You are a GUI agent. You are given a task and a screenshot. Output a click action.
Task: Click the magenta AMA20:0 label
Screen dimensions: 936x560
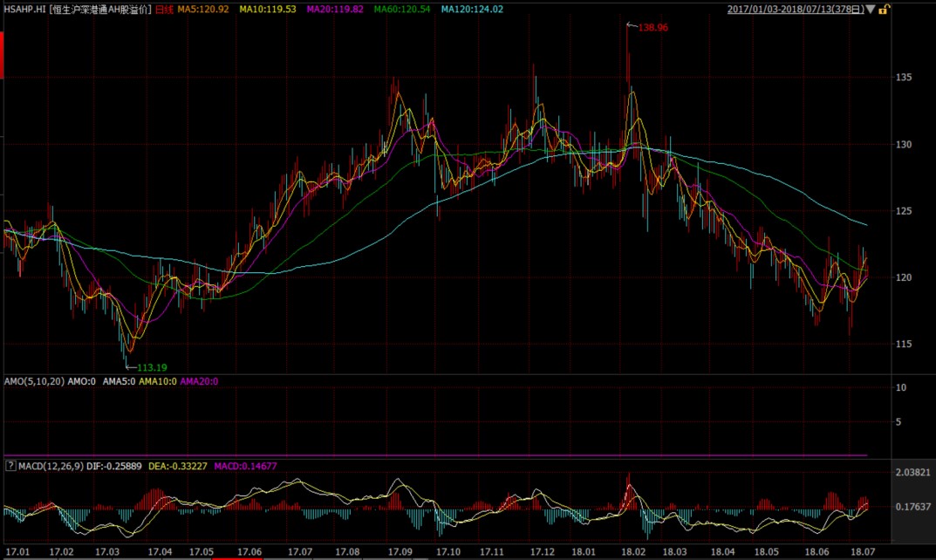[x=199, y=381]
